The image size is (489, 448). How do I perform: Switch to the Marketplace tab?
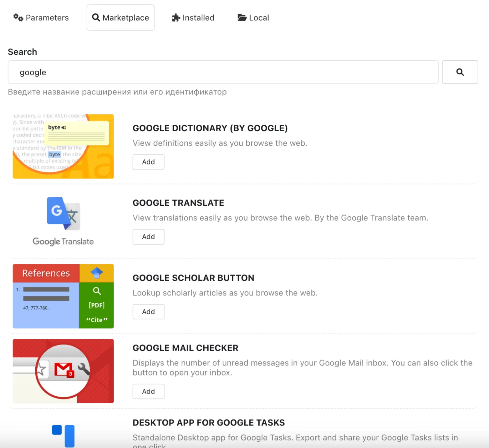point(120,18)
